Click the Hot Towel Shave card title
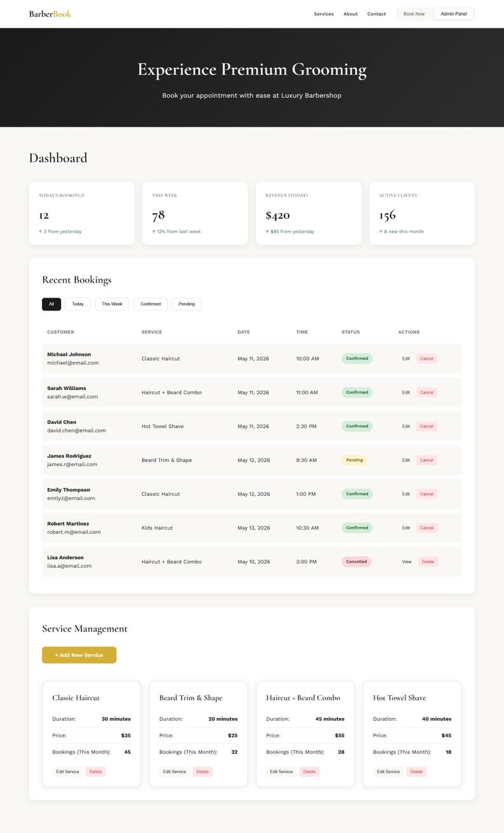 pyautogui.click(x=399, y=698)
